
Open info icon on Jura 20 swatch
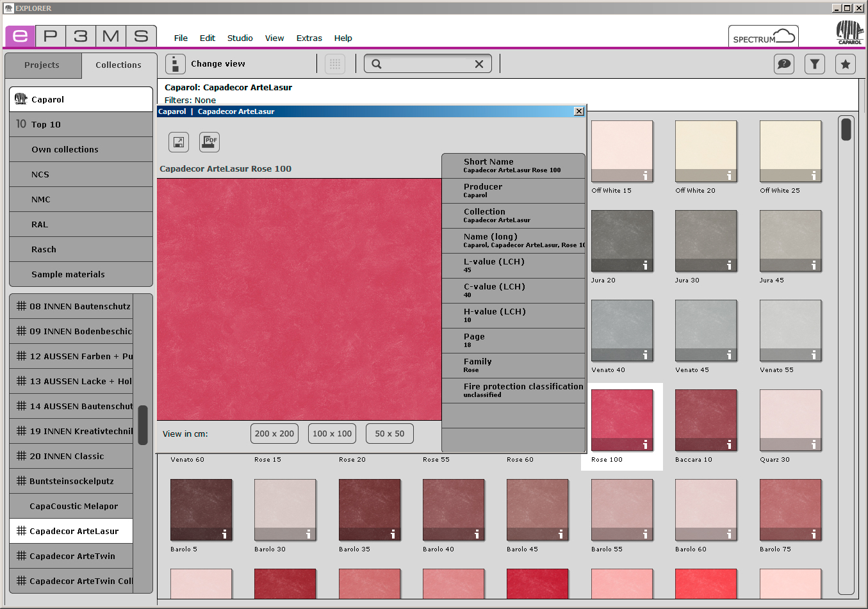point(645,265)
